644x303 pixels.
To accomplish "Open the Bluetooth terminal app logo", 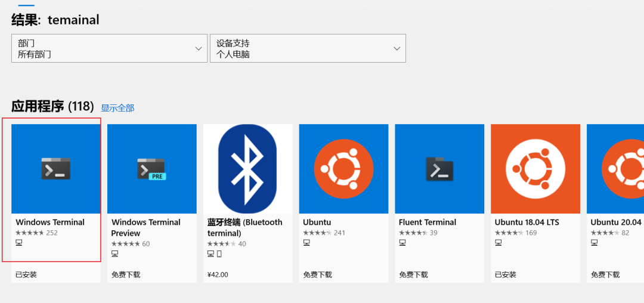I will click(247, 169).
